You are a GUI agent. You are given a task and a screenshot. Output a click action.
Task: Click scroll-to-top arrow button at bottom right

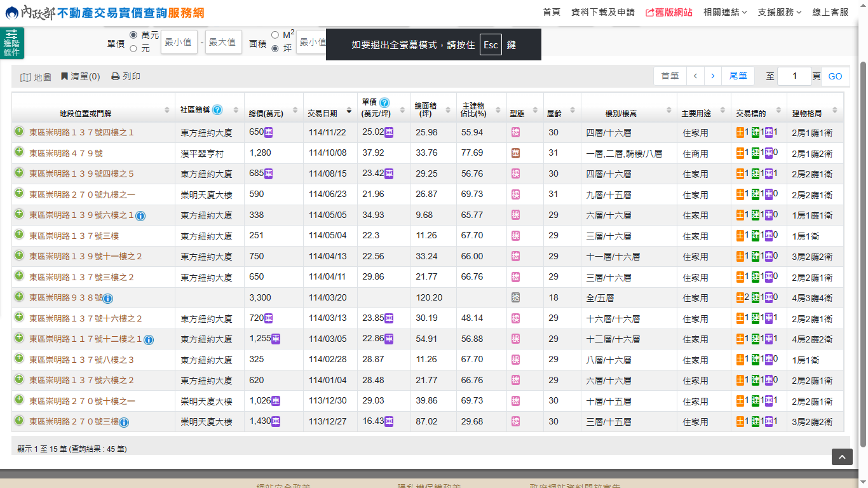click(842, 457)
